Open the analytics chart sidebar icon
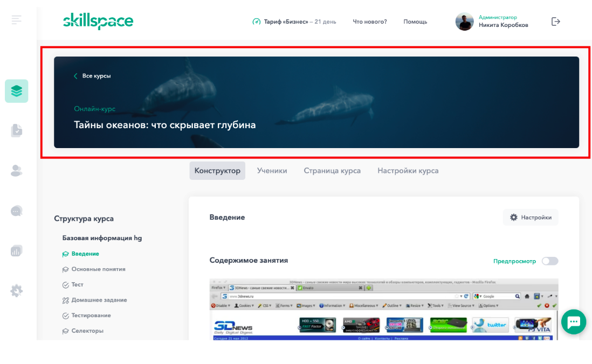 click(17, 251)
